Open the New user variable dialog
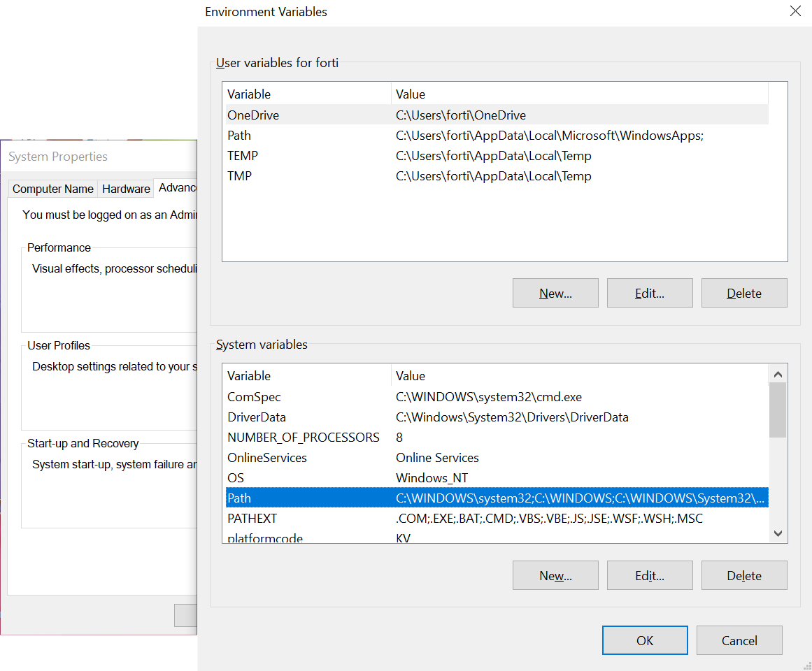Viewport: 812px width, 671px height. point(555,293)
